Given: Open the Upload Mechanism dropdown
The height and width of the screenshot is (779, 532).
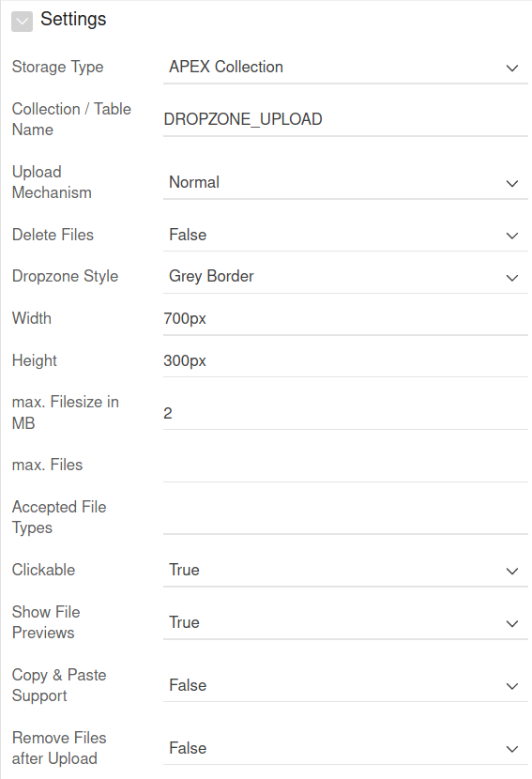Looking at the screenshot, I should (x=345, y=182).
